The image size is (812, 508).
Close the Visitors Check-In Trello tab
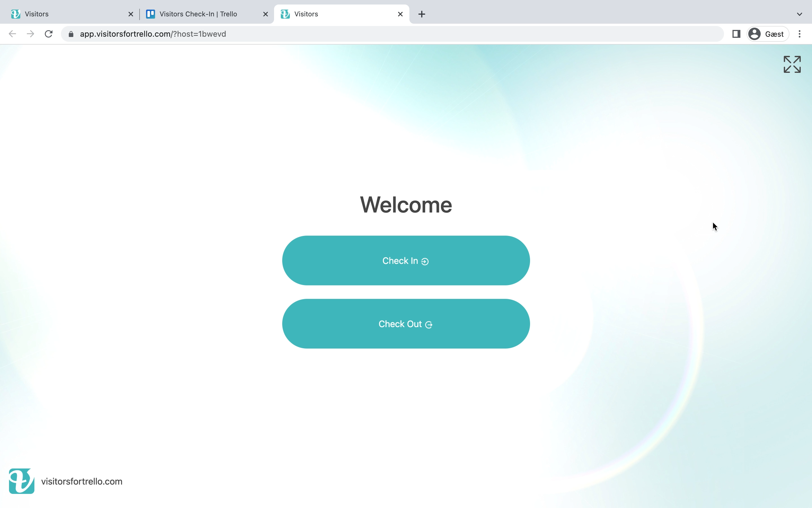(x=265, y=14)
